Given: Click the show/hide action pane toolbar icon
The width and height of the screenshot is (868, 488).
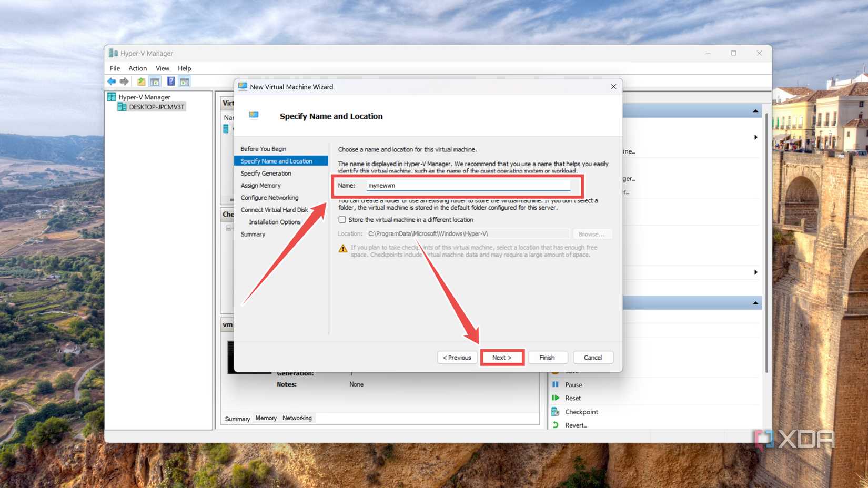Looking at the screenshot, I should coord(185,81).
